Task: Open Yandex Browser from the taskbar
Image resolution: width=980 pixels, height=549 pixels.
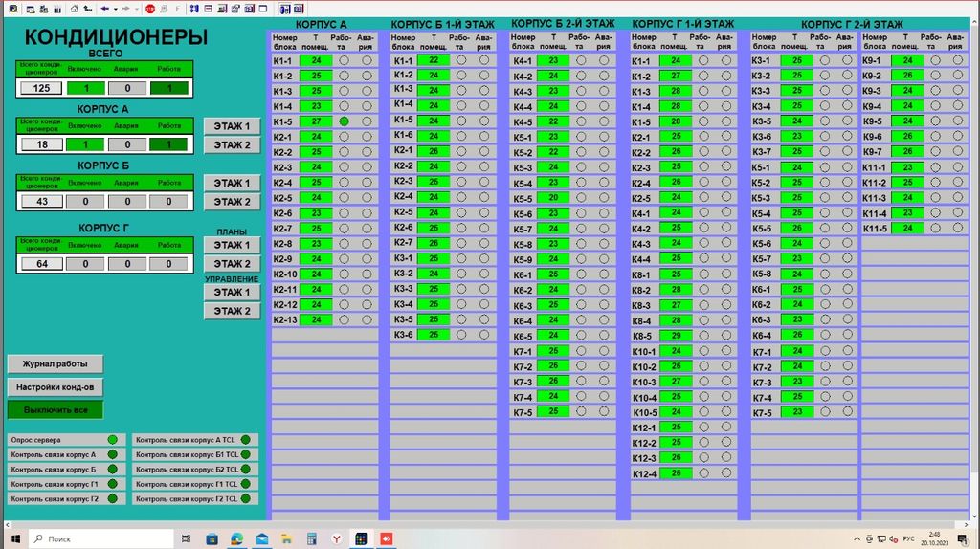Action: [337, 538]
